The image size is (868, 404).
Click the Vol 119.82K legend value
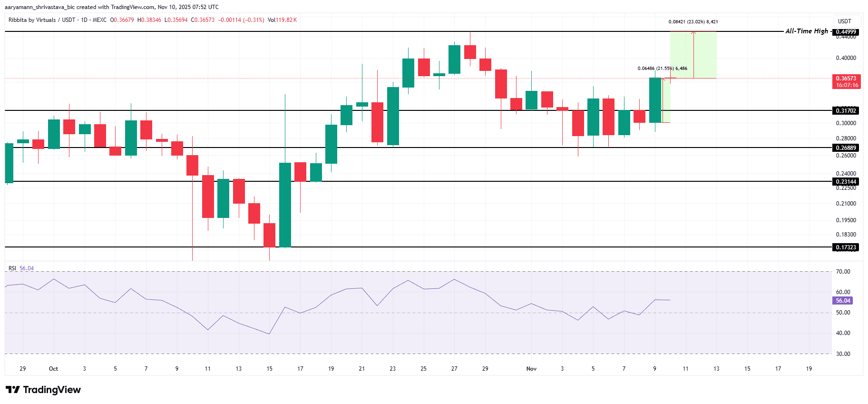click(282, 20)
